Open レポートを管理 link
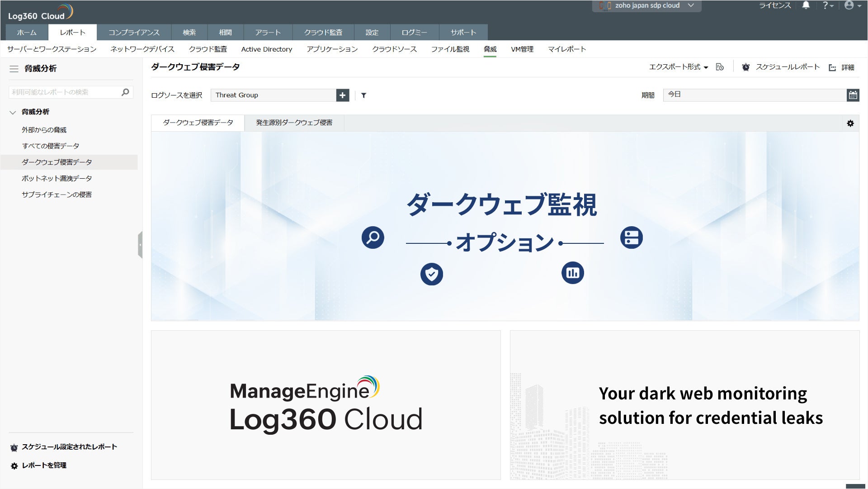The width and height of the screenshot is (868, 489). (44, 465)
